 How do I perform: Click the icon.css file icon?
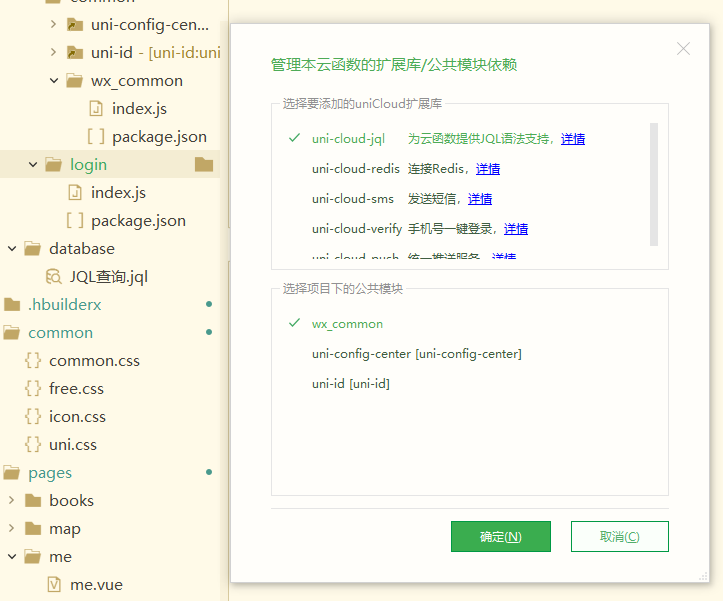(33, 417)
